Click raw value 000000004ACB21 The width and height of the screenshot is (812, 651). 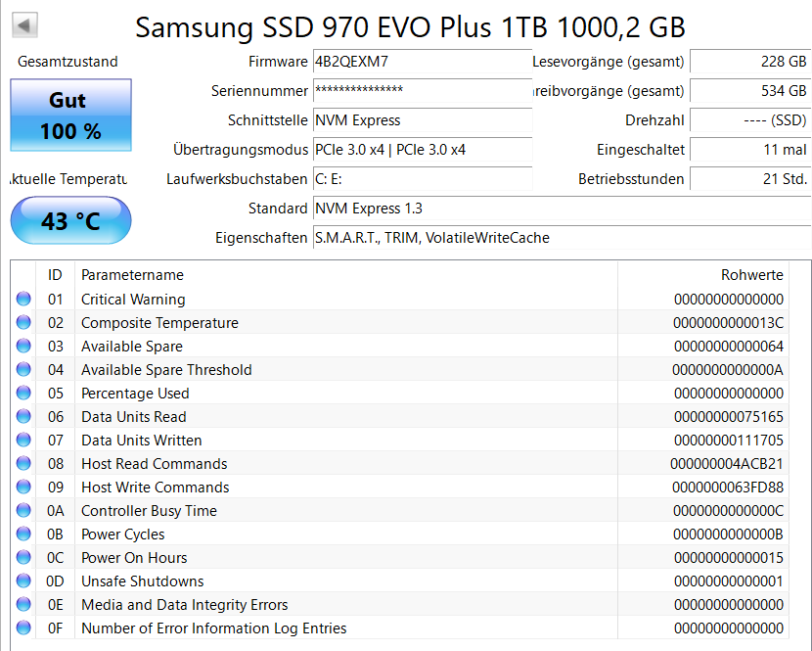(x=727, y=464)
